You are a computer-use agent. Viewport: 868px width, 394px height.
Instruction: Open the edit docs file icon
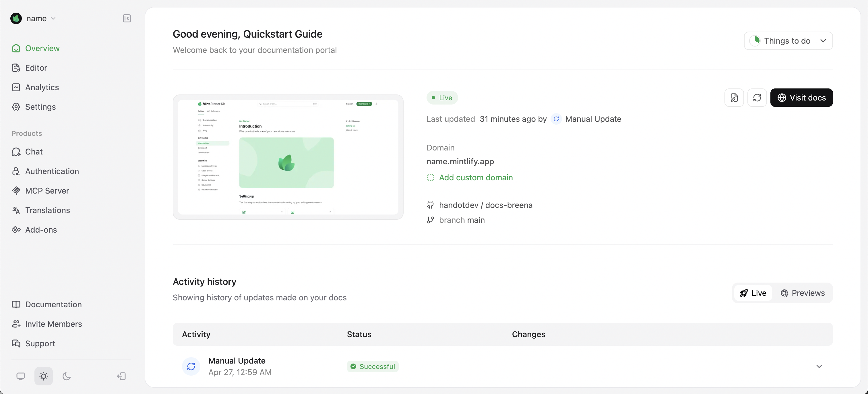pyautogui.click(x=734, y=97)
